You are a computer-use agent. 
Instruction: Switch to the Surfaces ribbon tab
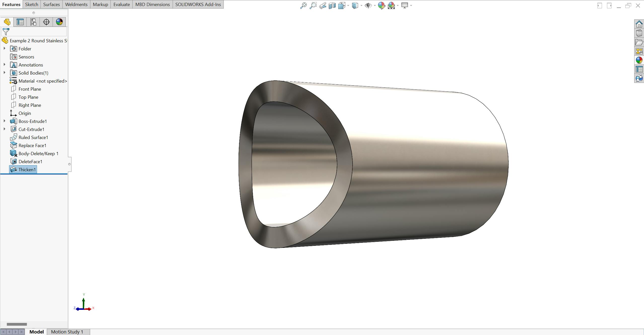(51, 4)
